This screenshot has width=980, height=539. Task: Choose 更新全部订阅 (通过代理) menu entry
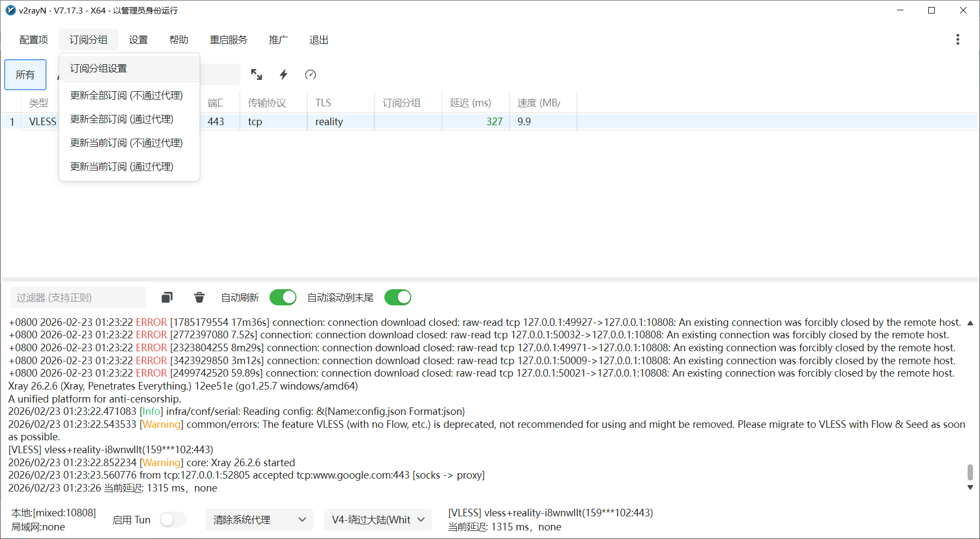pyautogui.click(x=122, y=119)
